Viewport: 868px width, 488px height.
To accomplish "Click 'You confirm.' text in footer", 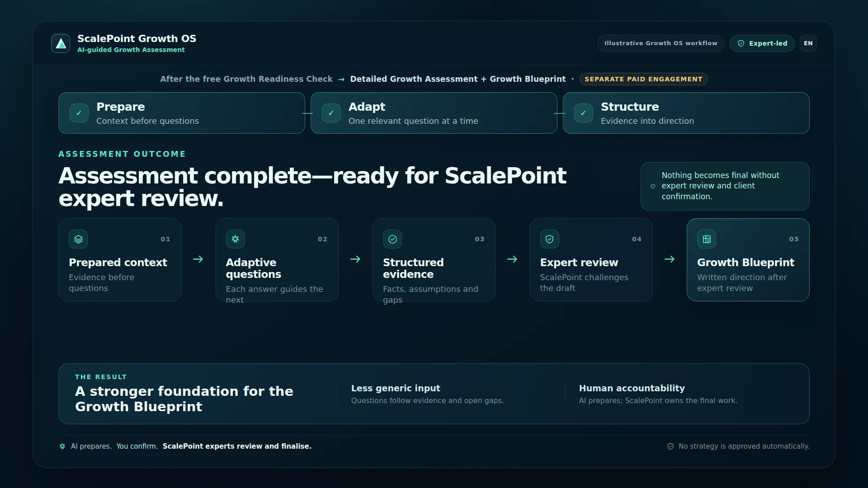I will coord(137,446).
